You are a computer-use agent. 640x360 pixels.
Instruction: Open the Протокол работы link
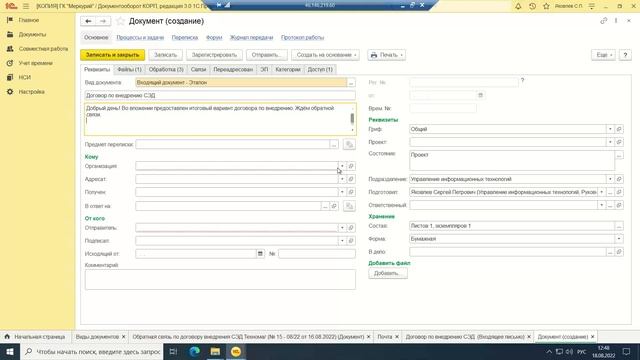[x=302, y=38]
